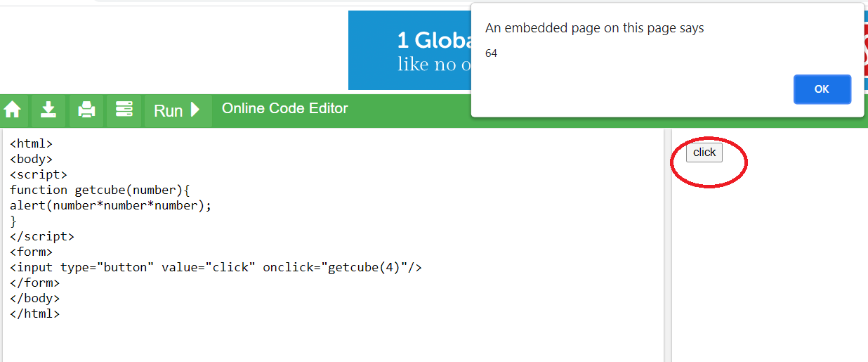
Task: Print the code using printer icon
Action: coord(86,110)
